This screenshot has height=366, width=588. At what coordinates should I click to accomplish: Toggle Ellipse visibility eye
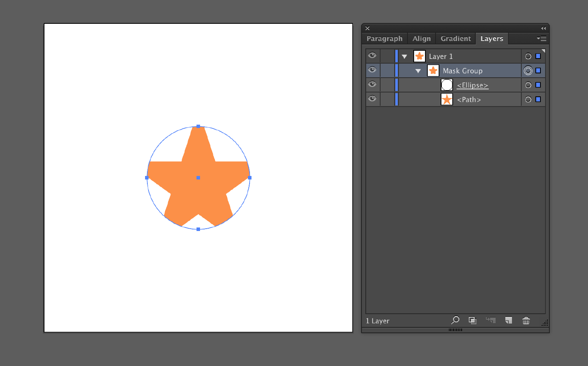point(372,84)
